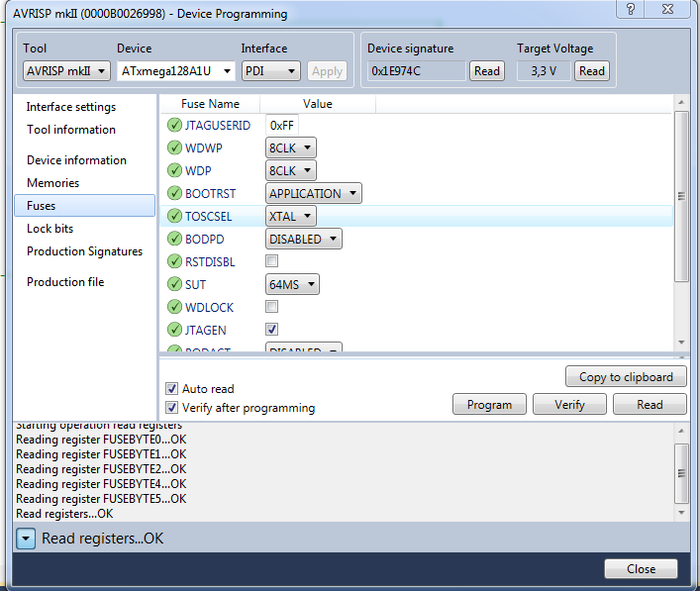The image size is (700, 591).
Task: Open the WDP 8CLK dropdown
Action: 291,170
